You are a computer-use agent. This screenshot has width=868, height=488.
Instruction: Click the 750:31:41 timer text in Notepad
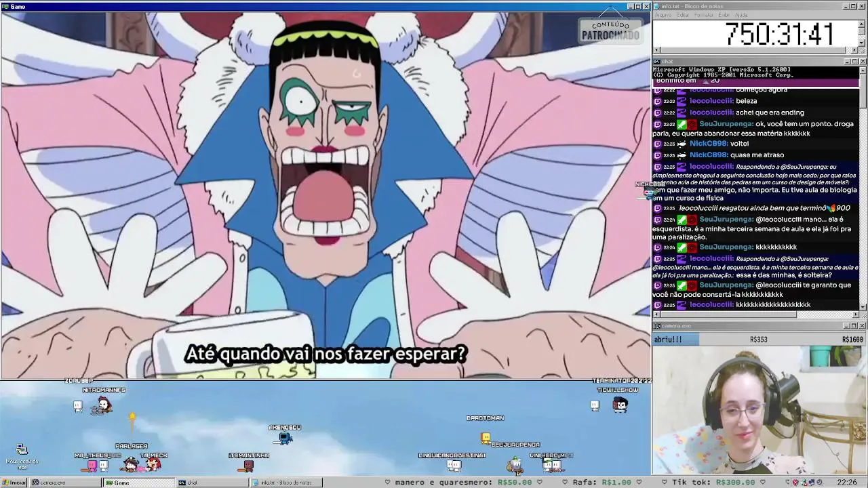[779, 34]
